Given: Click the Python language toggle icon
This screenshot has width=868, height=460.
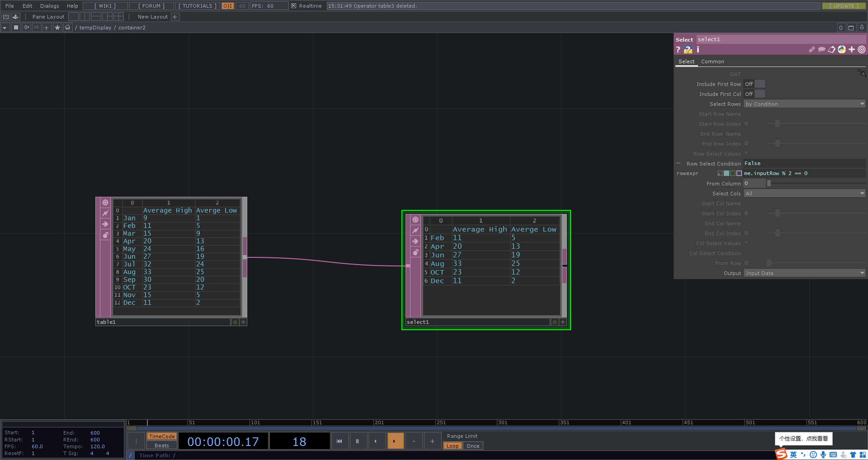Looking at the screenshot, I should point(842,50).
